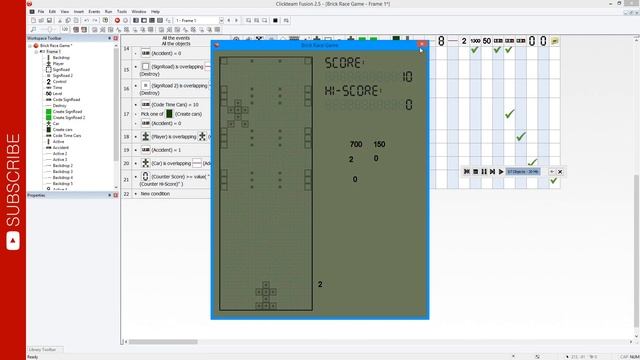Pin the Workspace Toolbar panel
This screenshot has width=640, height=360.
[x=109, y=38]
